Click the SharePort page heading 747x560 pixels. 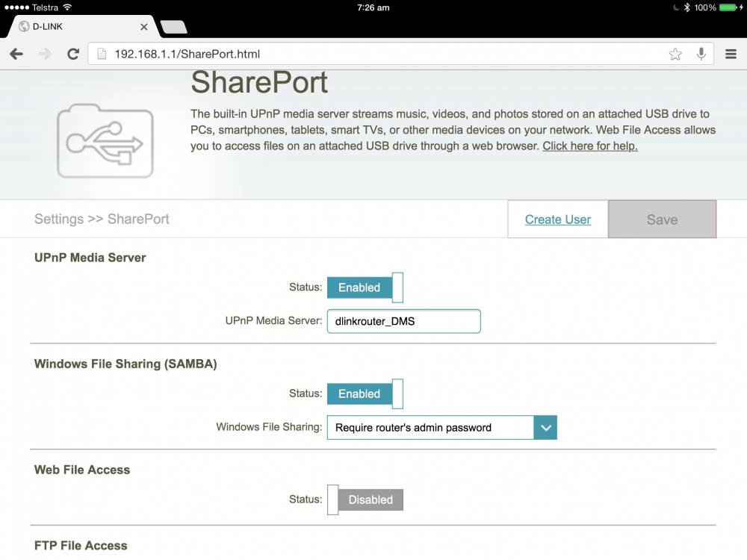click(259, 82)
